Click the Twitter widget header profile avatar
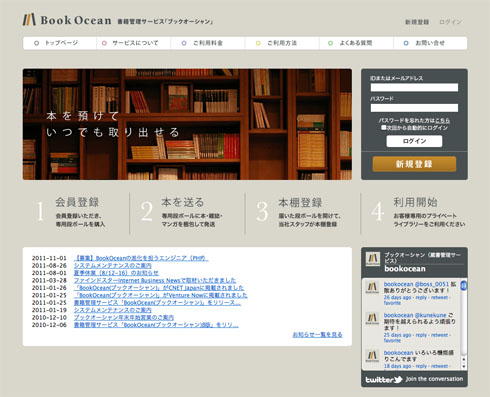Screen dimensions: 490x397 (373, 259)
